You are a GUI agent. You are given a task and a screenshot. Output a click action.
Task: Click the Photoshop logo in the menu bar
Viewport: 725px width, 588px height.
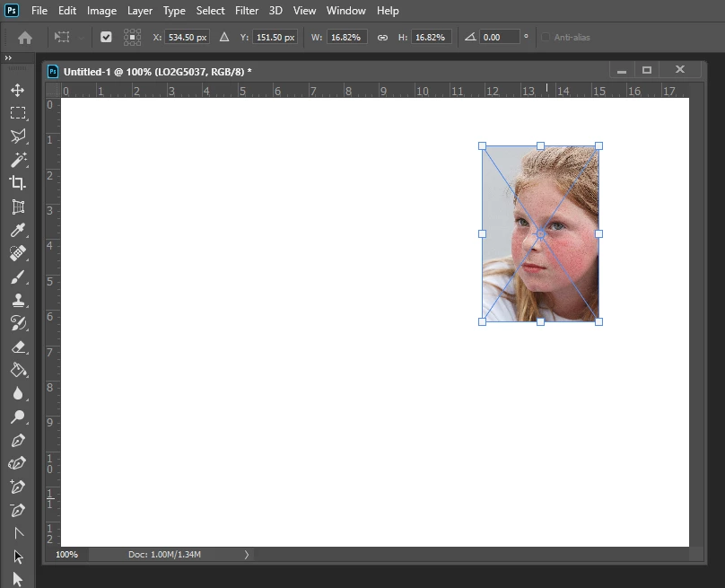click(x=12, y=10)
